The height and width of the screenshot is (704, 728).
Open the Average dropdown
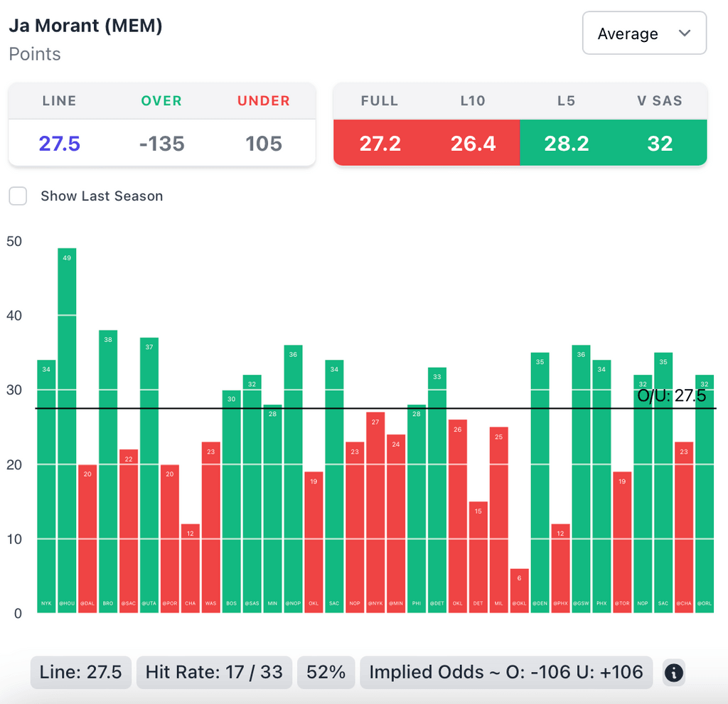click(x=644, y=33)
